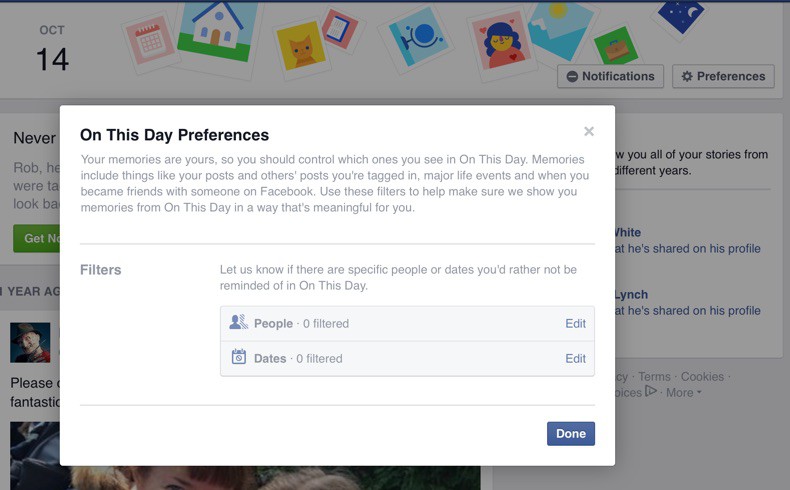Close the On This Day Preferences dialog
This screenshot has width=790, height=490.
coord(589,131)
